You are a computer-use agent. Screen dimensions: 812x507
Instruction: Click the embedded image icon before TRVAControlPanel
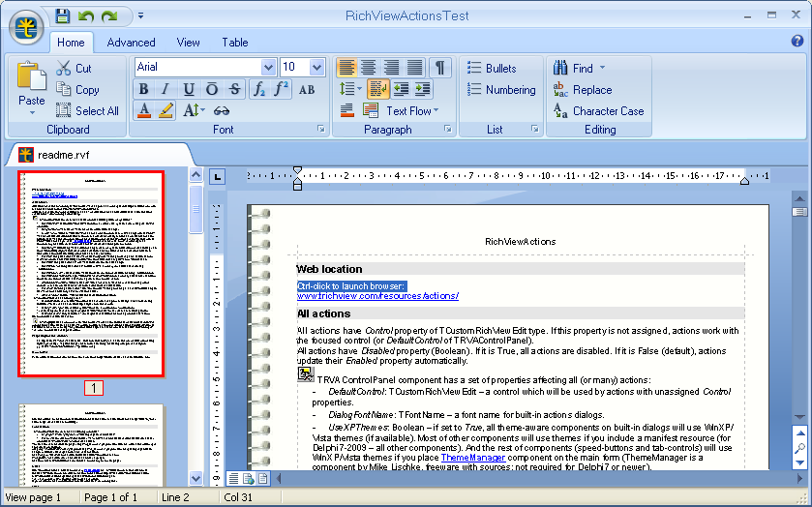(x=306, y=374)
